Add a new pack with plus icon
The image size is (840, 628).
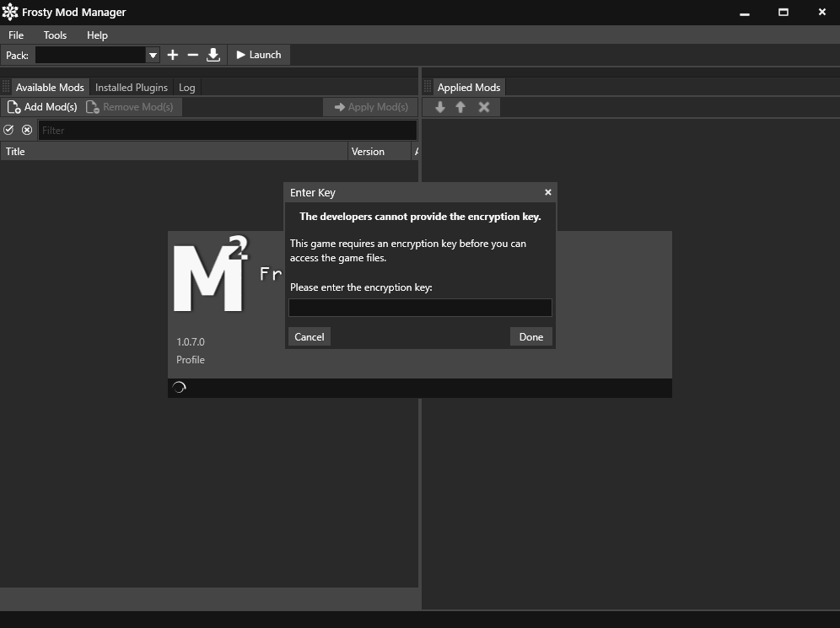click(x=173, y=55)
